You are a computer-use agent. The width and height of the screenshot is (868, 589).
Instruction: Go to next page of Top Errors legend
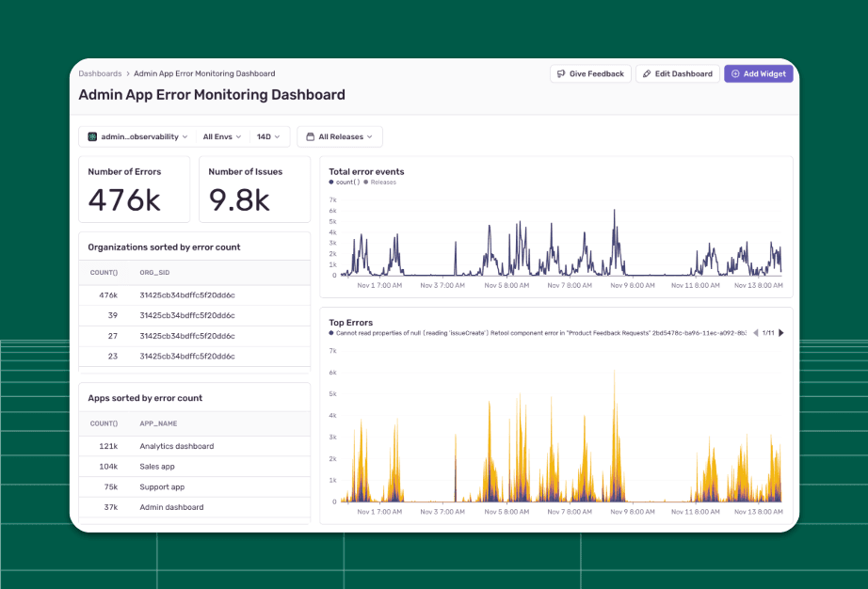point(780,333)
